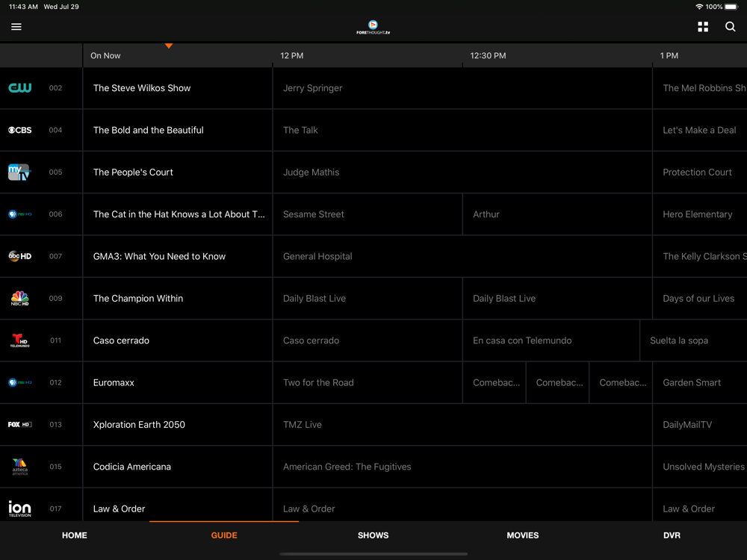The height and width of the screenshot is (560, 747).
Task: Open TMZ Live listing
Action: [x=462, y=425]
